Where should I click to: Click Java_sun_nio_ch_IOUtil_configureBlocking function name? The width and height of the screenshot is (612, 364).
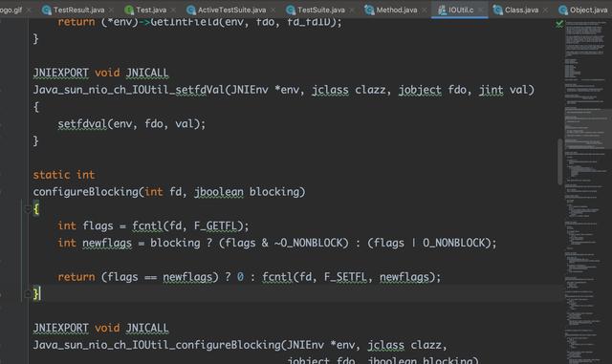pyautogui.click(x=157, y=345)
